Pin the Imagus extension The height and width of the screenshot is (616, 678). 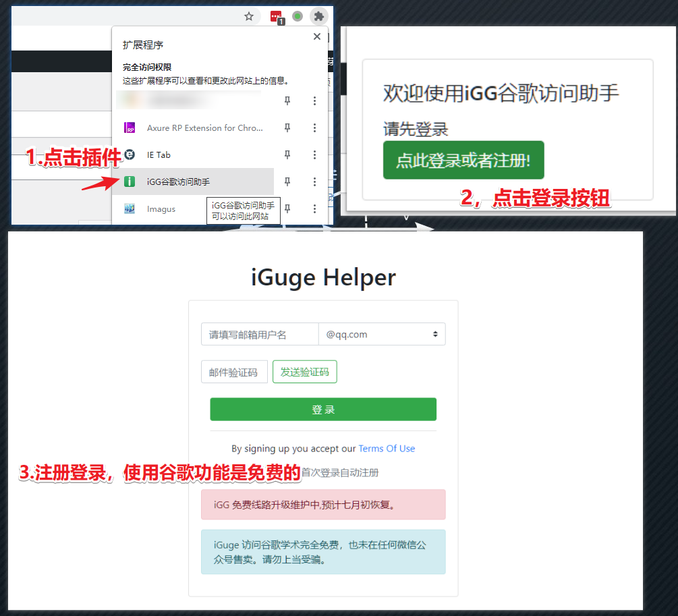(287, 208)
